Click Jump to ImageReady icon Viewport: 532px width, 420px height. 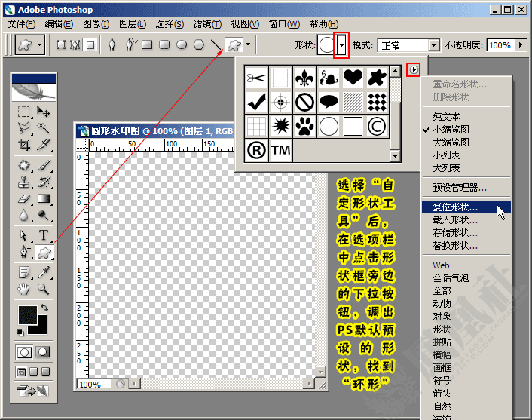(33, 391)
